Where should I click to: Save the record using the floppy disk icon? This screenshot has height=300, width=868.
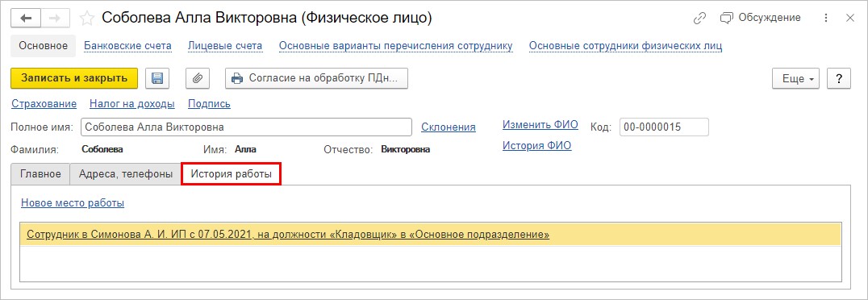(x=157, y=78)
